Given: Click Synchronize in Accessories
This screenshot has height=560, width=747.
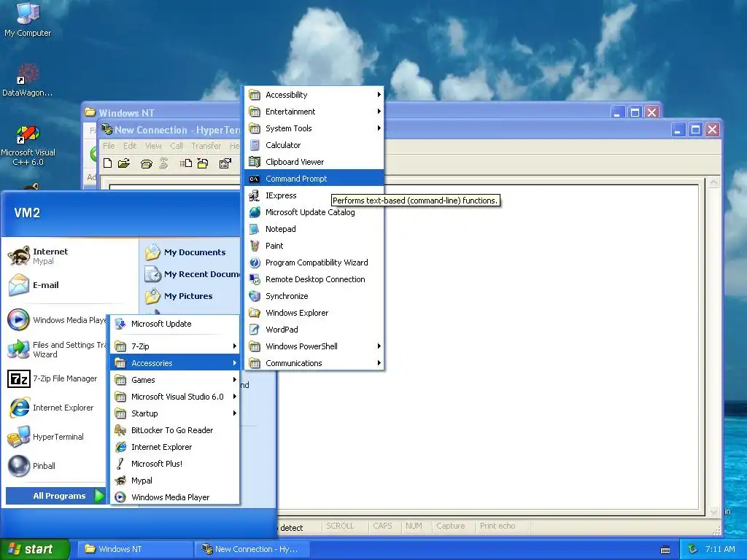Looking at the screenshot, I should [x=314, y=296].
